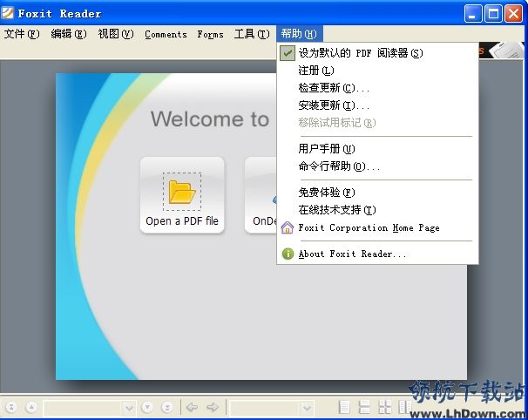Open the Comments menu
528x420 pixels.
(166, 34)
